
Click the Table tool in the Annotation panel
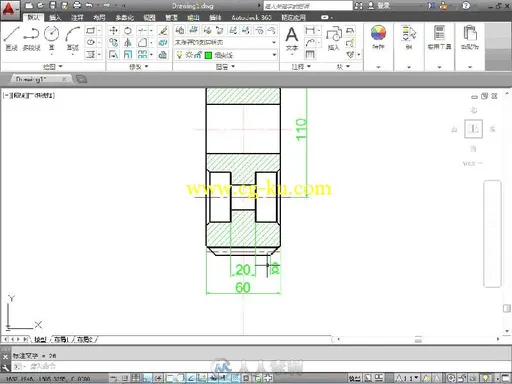[x=310, y=54]
